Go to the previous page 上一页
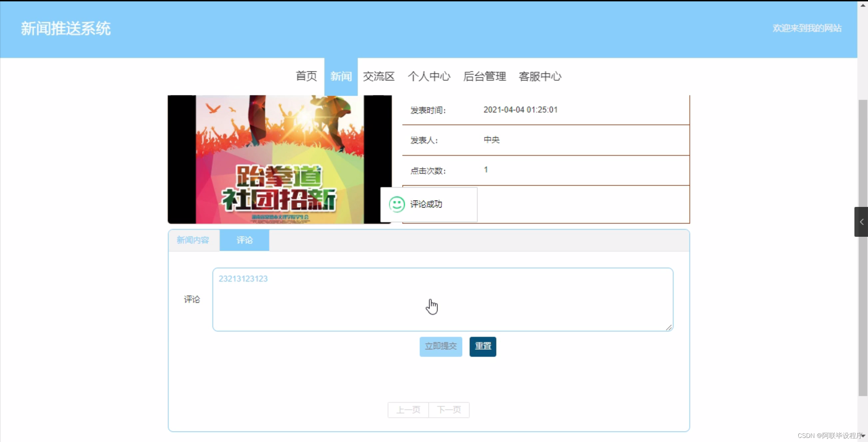 click(x=408, y=410)
